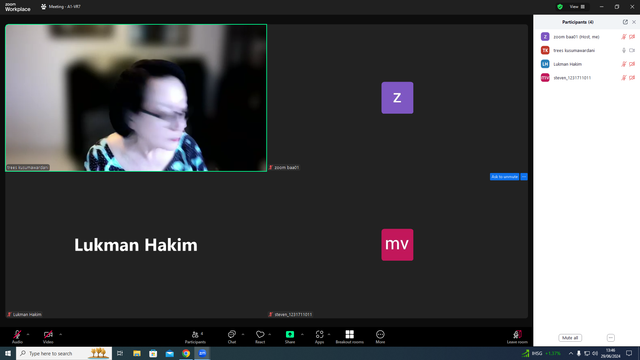Click camera-off icon for Lukman Hakim row
Image resolution: width=640 pixels, height=360 pixels.
(x=632, y=64)
